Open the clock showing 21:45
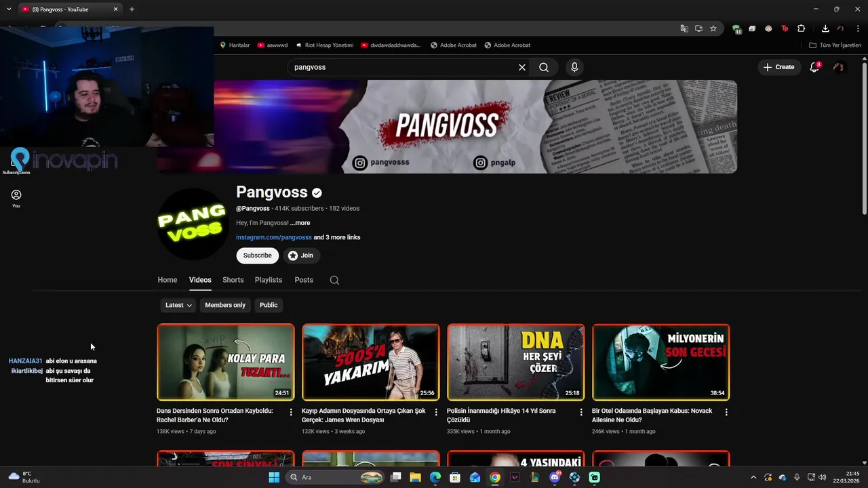The width and height of the screenshot is (868, 488). point(848,477)
